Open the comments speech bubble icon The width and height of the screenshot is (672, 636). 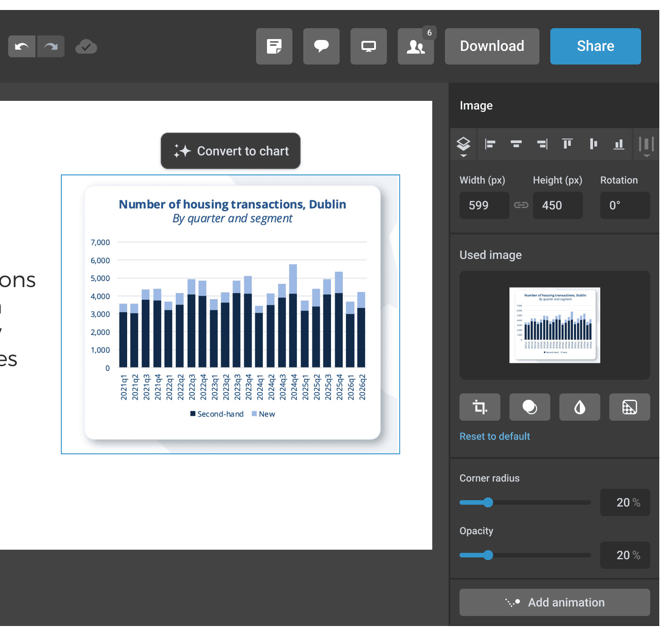click(321, 46)
